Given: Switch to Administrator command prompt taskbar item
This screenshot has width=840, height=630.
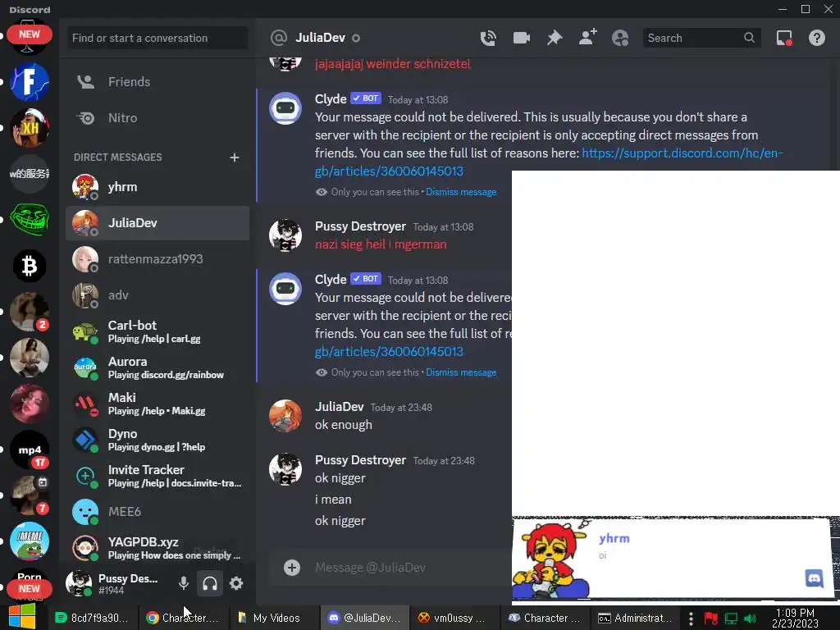Looking at the screenshot, I should coord(635,618).
